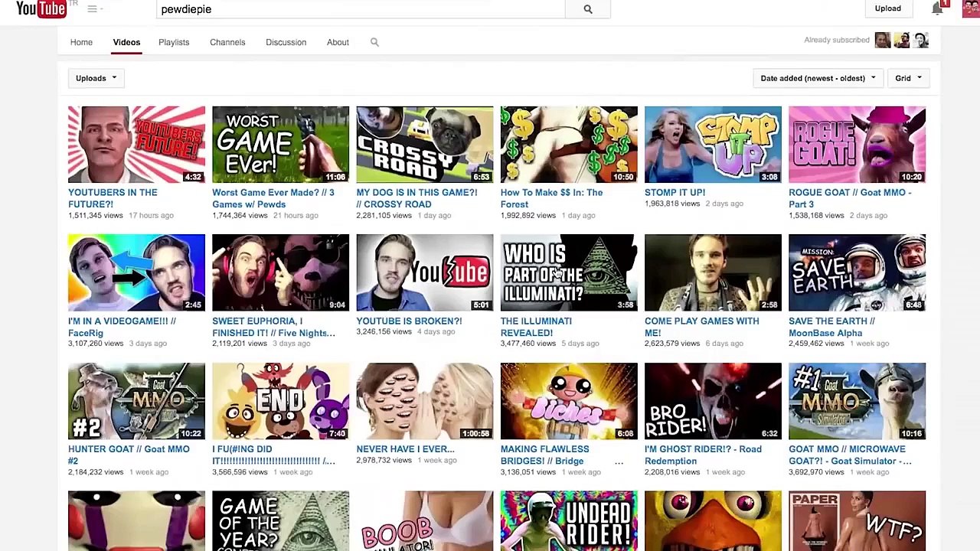Open the YouTube Is Broken thumbnail
This screenshot has height=551, width=980.
click(425, 272)
